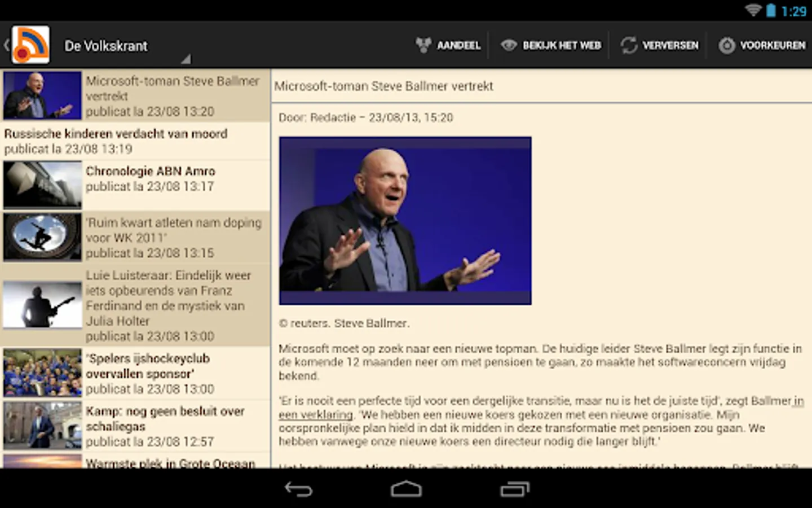Select the jumping athlete thumbnail
The height and width of the screenshot is (508, 812).
42,237
